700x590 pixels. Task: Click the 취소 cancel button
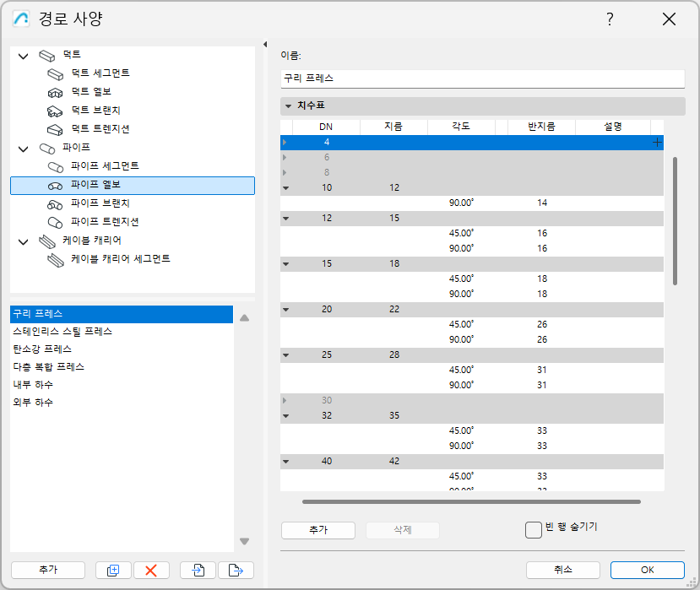click(x=562, y=570)
